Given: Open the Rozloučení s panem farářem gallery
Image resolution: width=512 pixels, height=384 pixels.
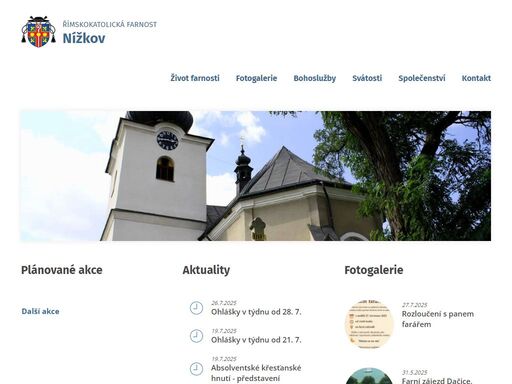Looking at the screenshot, I should (438, 319).
